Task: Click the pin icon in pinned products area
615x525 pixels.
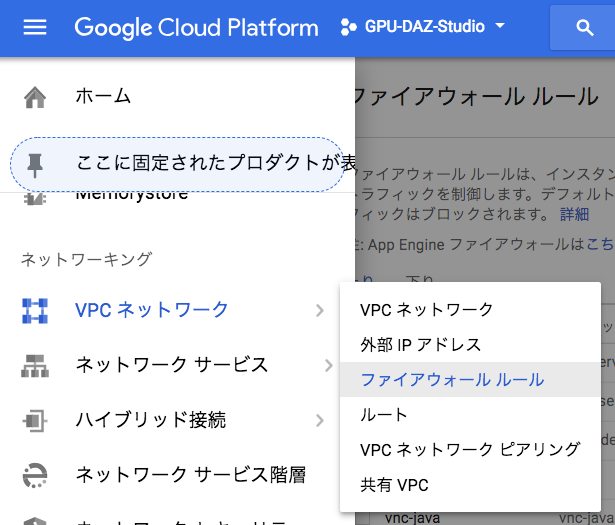Action: 35,165
